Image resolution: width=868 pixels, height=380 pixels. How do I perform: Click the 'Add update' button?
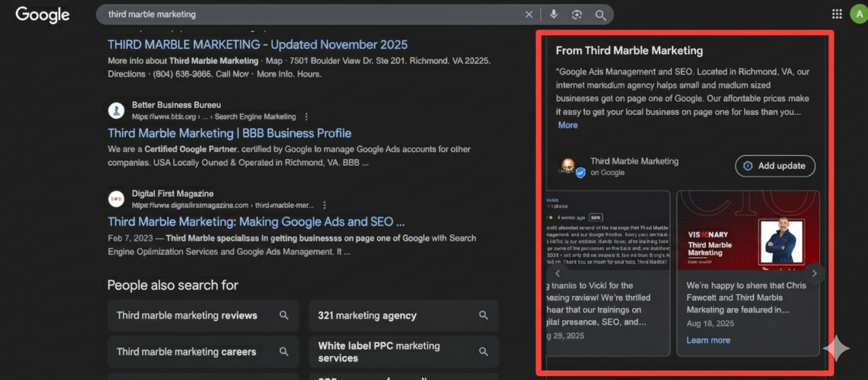coord(775,166)
